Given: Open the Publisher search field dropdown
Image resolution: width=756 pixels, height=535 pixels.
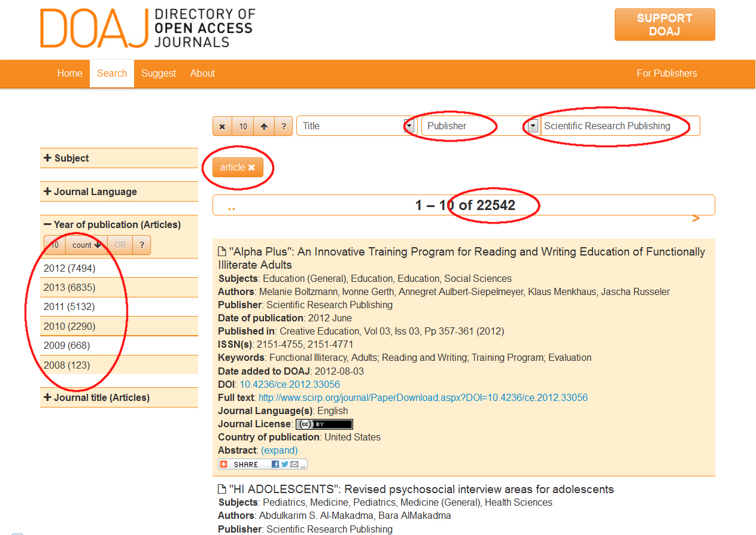Looking at the screenshot, I should pos(532,126).
